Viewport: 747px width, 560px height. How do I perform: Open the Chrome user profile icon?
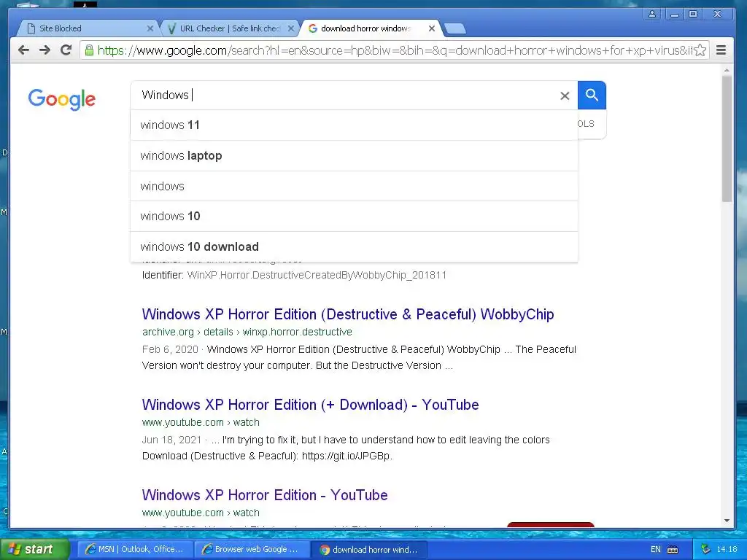(652, 14)
